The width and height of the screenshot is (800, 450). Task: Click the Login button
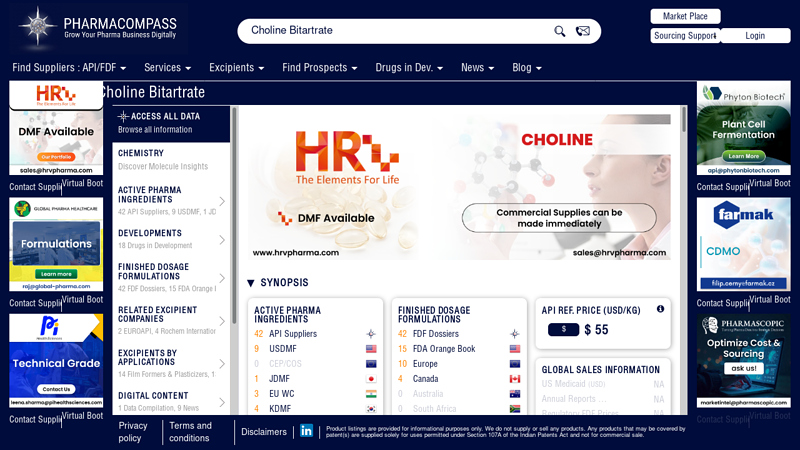tap(755, 36)
